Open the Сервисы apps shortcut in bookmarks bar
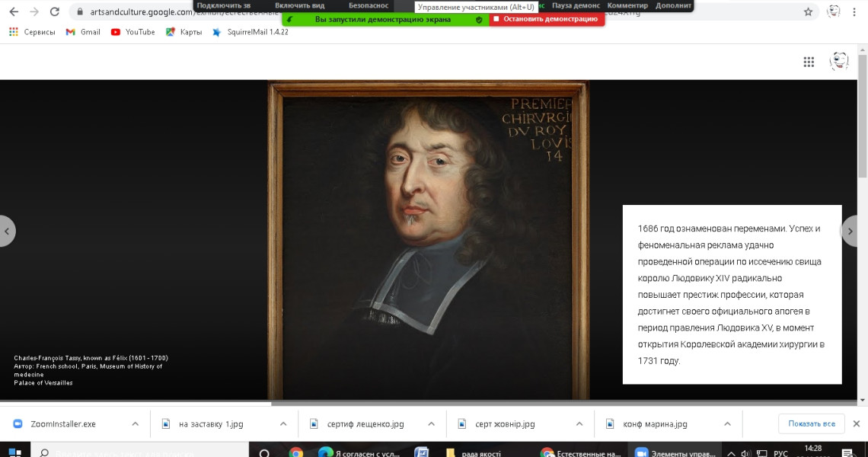The height and width of the screenshot is (457, 868). click(x=32, y=32)
